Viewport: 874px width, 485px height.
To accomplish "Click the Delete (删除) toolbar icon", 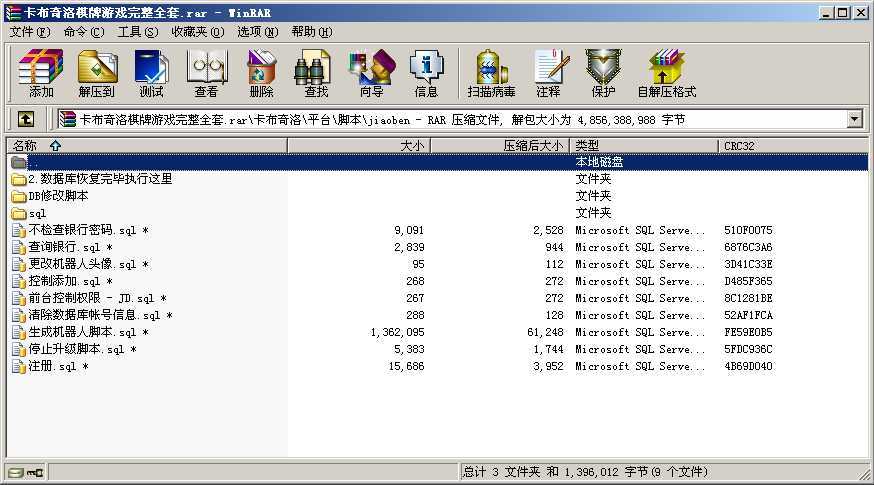I will pos(261,73).
